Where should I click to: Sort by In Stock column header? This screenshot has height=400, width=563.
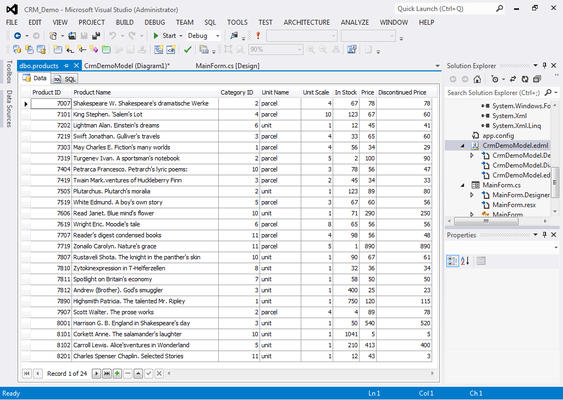pyautogui.click(x=346, y=92)
